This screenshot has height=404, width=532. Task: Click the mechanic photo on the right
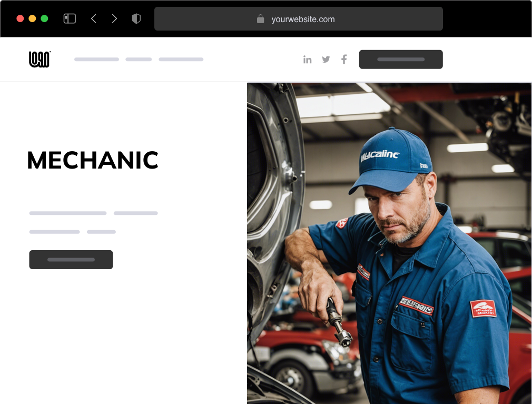pos(389,242)
